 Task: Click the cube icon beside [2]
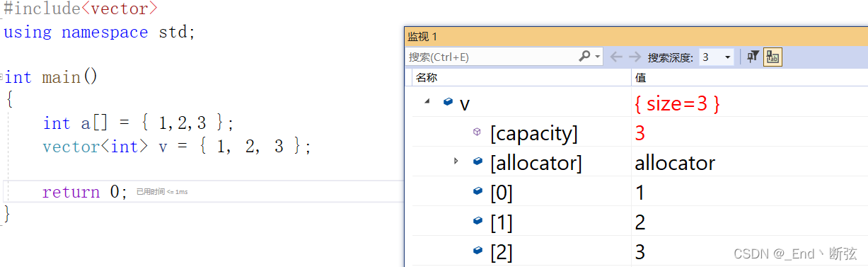coord(478,251)
